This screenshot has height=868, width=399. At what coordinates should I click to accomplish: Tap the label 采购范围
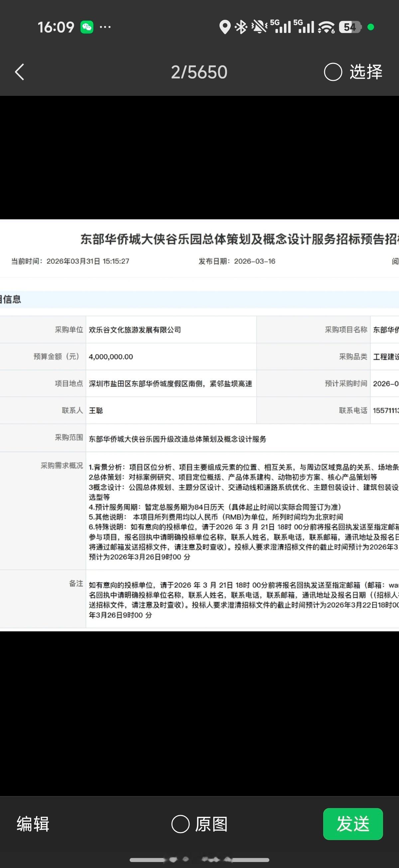coord(69,437)
